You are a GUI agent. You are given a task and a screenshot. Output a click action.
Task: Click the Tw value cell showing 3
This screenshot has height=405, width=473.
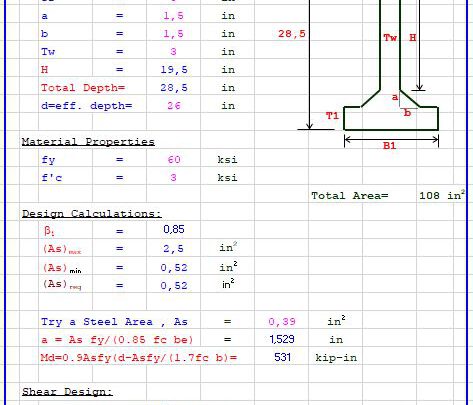click(173, 52)
